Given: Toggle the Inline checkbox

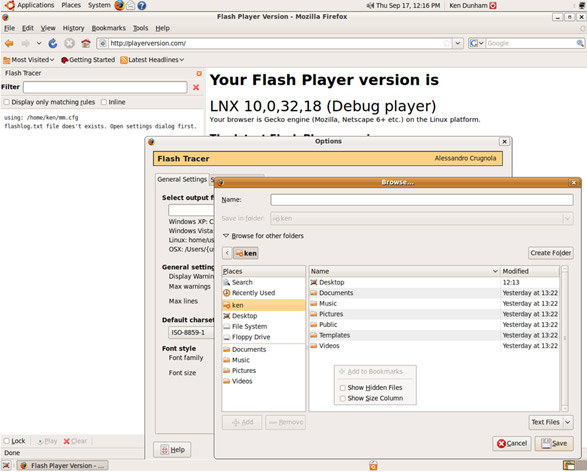Looking at the screenshot, I should tap(104, 102).
